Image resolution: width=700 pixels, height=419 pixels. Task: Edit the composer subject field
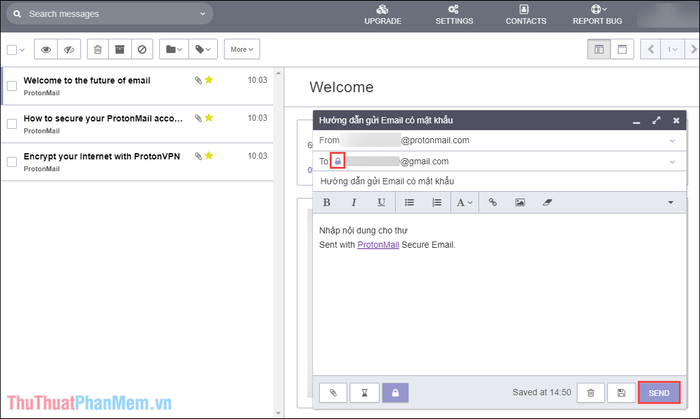[499, 181]
